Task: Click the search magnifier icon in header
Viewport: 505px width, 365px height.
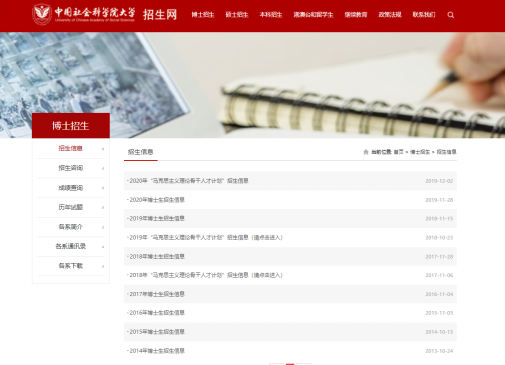Action: pos(451,15)
